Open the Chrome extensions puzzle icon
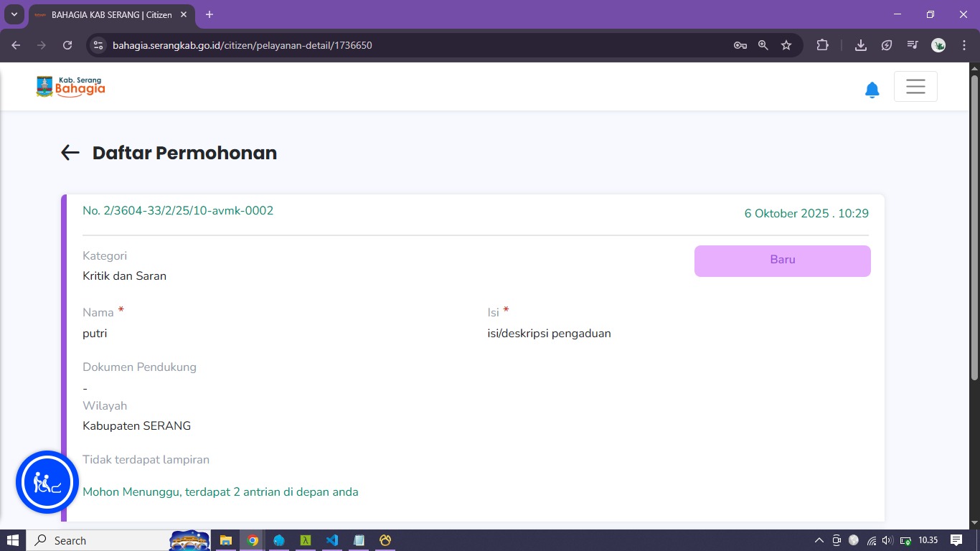980x551 pixels. 822,45
